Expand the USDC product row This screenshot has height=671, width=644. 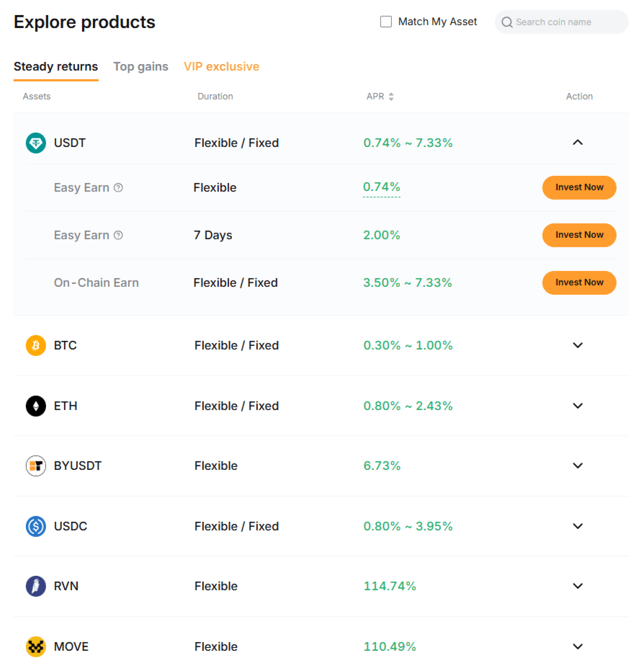tap(578, 526)
